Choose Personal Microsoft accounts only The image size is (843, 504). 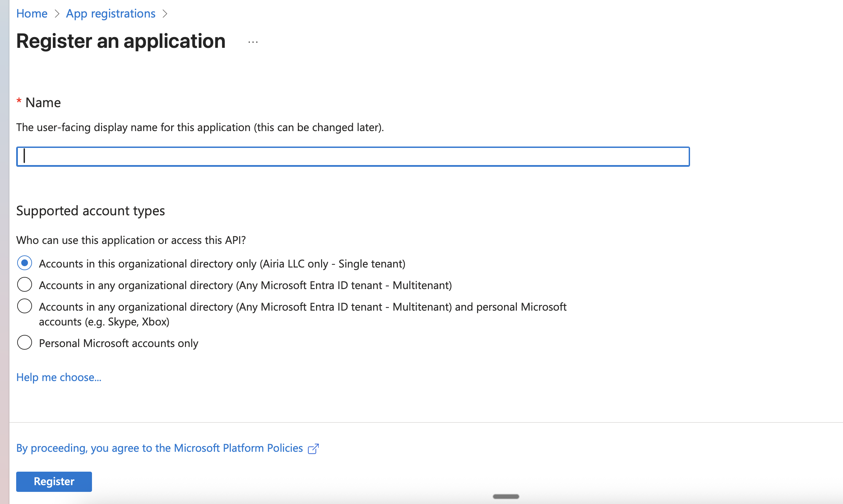tap(24, 343)
